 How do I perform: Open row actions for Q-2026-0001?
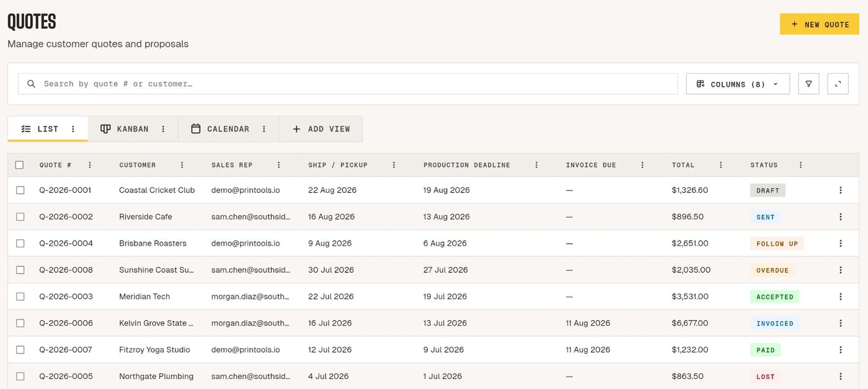point(841,190)
